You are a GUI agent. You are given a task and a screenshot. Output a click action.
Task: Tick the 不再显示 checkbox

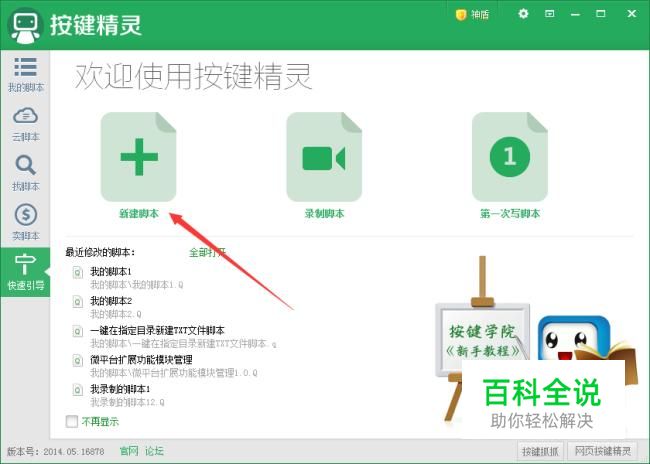[72, 422]
